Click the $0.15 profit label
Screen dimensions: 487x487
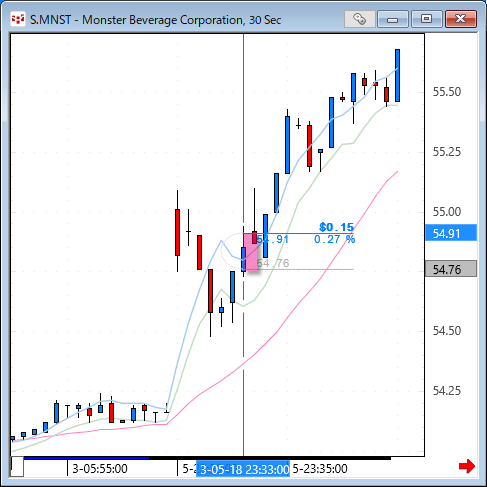click(336, 227)
